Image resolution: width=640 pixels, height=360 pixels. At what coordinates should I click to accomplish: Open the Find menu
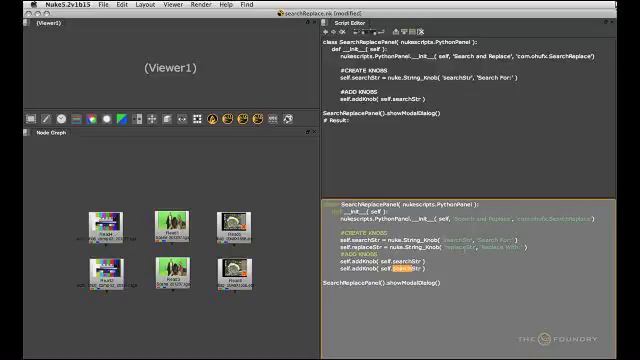247,4
